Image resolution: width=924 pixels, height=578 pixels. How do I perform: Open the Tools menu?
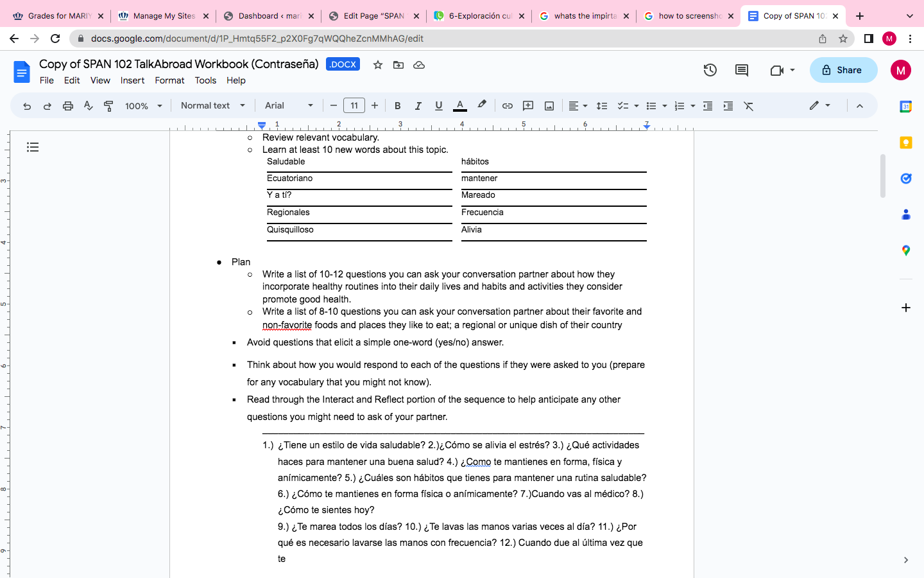tap(205, 80)
